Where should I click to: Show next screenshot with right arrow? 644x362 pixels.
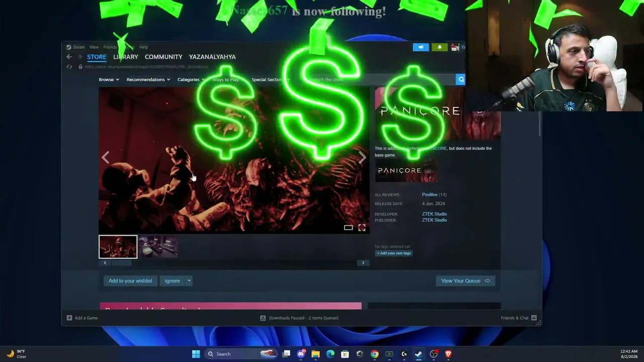pos(362,157)
